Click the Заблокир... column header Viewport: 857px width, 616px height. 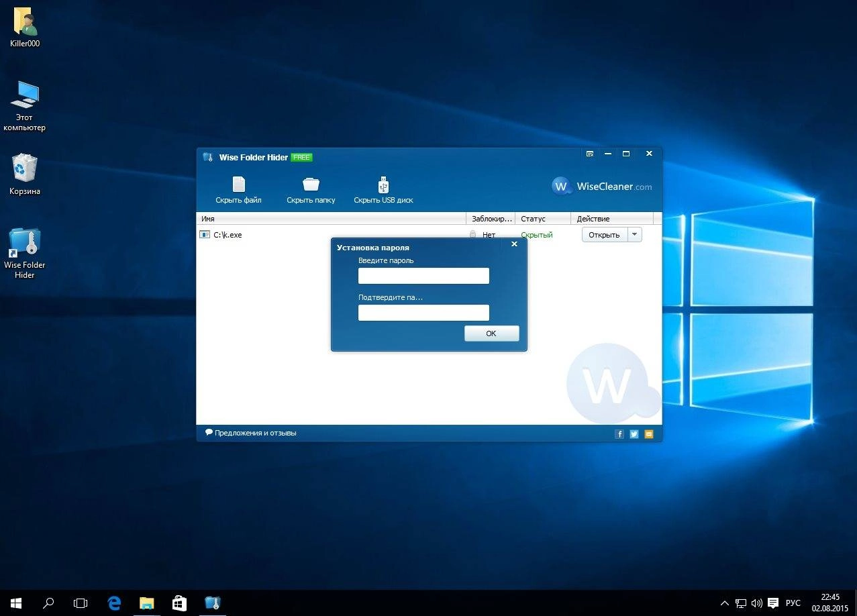(x=491, y=219)
